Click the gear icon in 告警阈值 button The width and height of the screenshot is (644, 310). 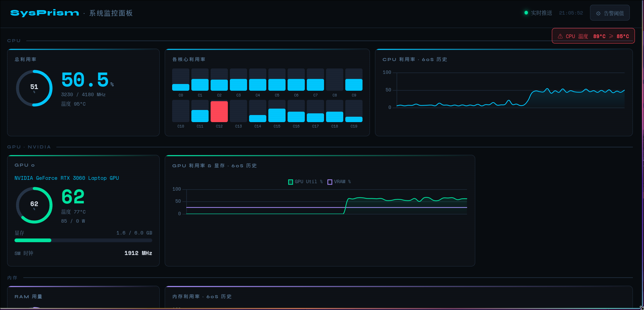pyautogui.click(x=598, y=13)
